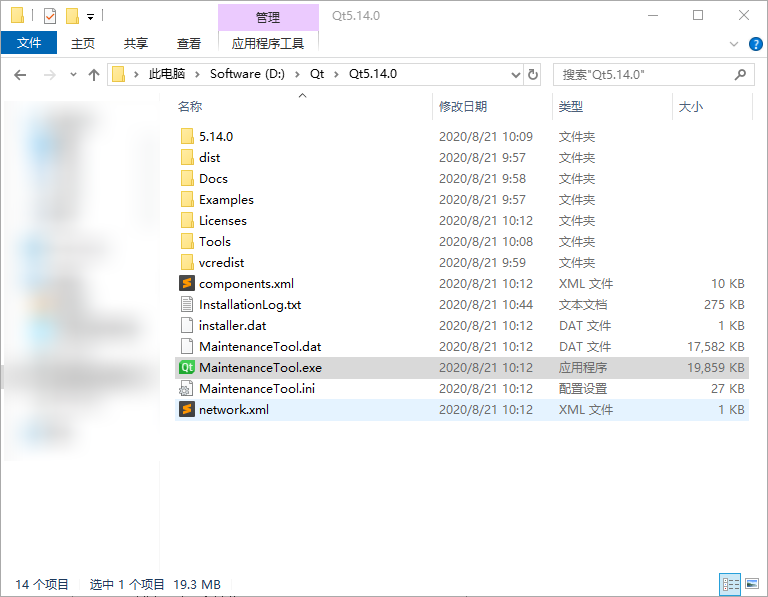Expand breadcrumb chevron before 此电脑
The height and width of the screenshot is (597, 768).
click(136, 74)
